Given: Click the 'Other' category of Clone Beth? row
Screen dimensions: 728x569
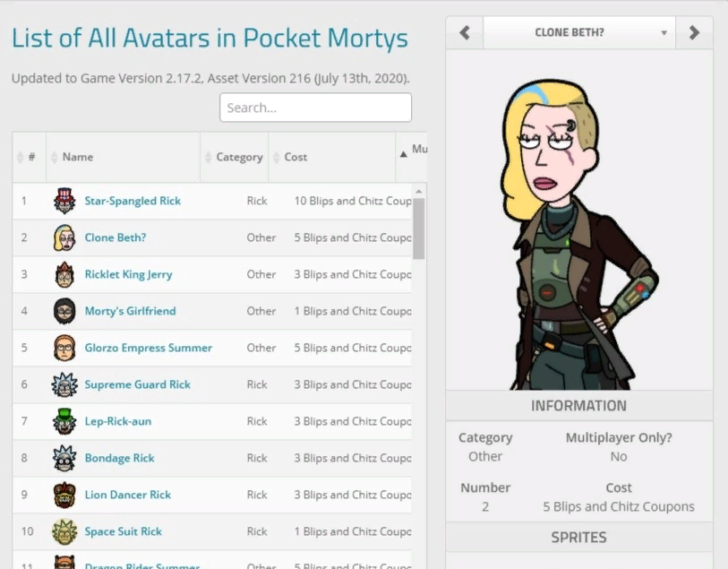Looking at the screenshot, I should point(261,237).
